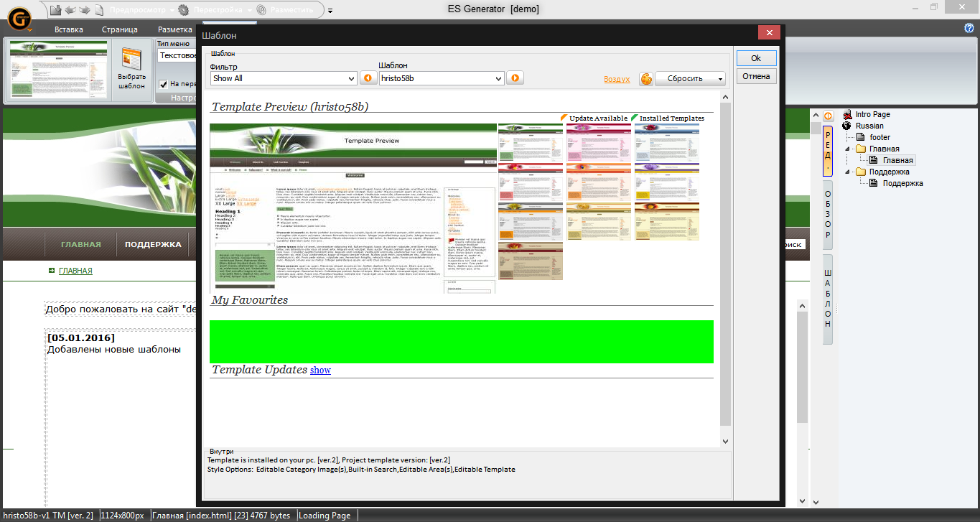
Task: Select the footer page in tree
Action: coord(879,137)
